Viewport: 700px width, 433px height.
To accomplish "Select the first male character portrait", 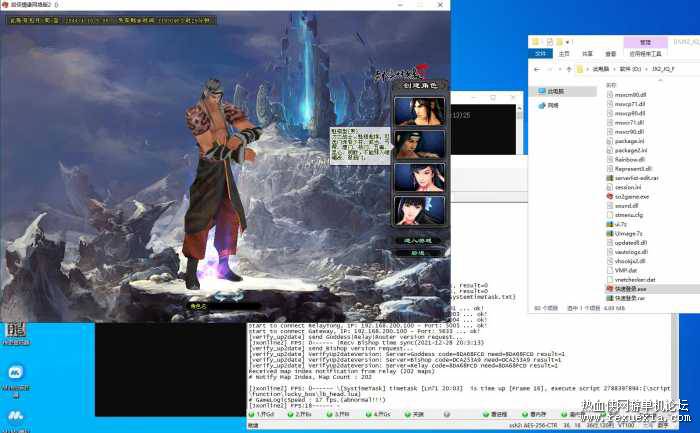I will click(420, 112).
